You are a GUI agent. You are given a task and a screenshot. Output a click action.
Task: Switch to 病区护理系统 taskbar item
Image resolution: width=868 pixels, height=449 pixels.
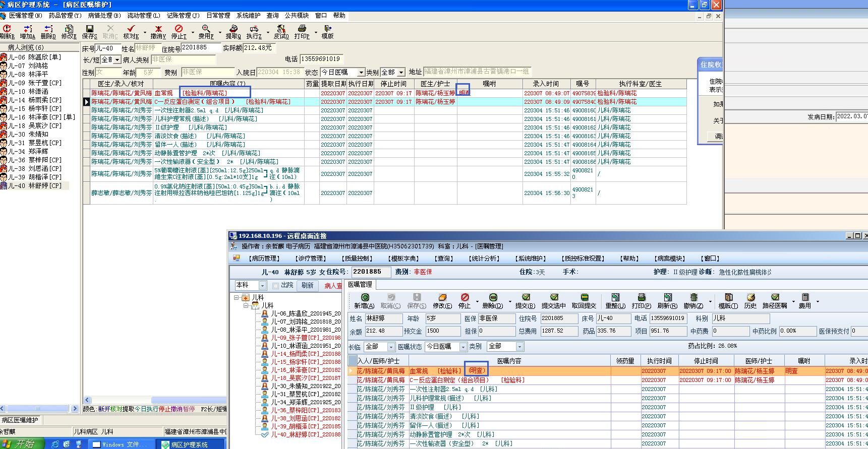[x=191, y=444]
